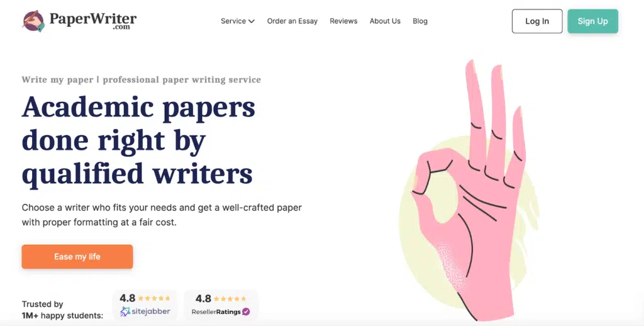Screen dimensions: 644x326
Task: Open the ResellerRatings 4.8 rating badge
Action: click(221, 305)
